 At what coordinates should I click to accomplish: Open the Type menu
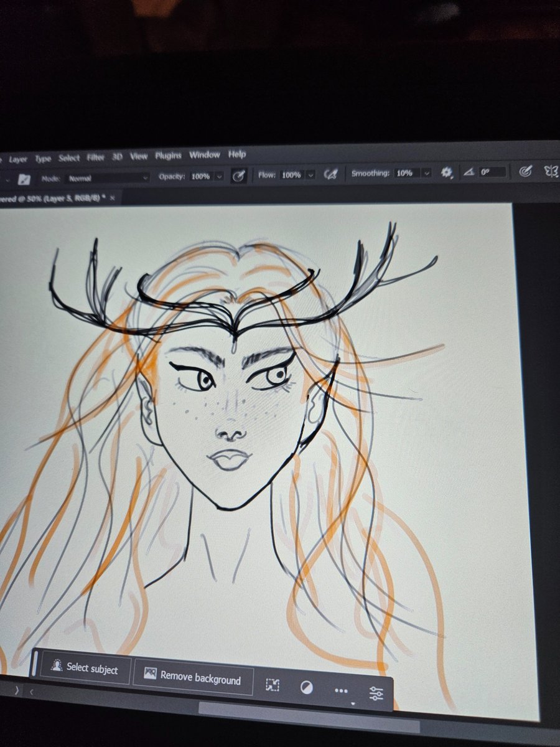coord(43,159)
